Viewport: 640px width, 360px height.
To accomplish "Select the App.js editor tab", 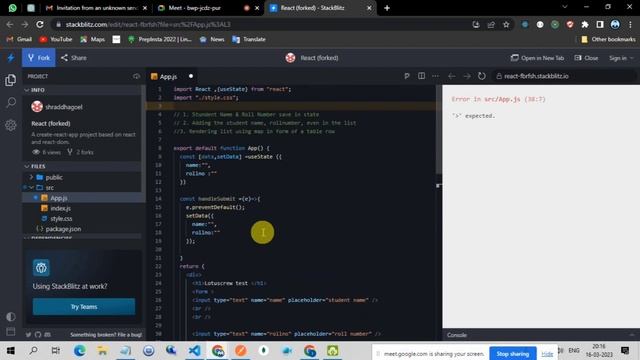I will coord(168,76).
